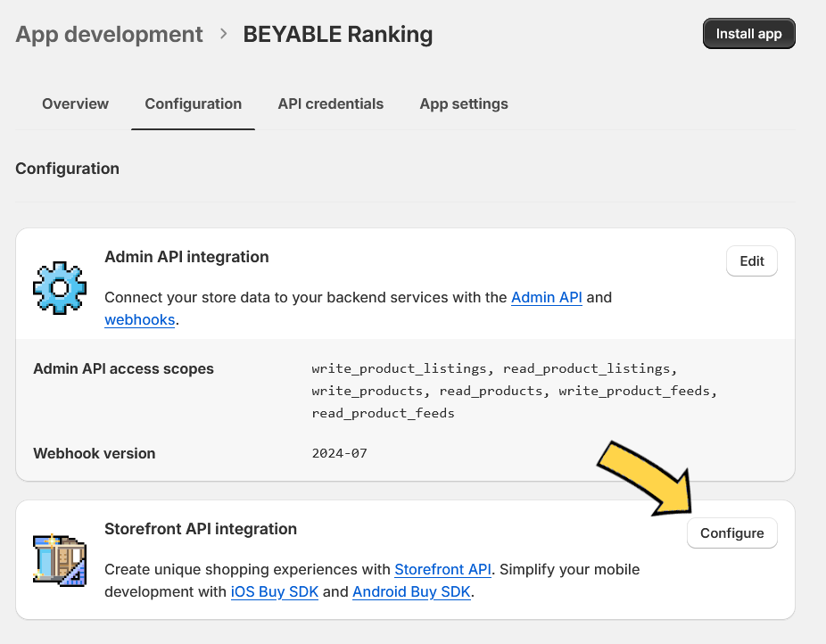Select the 2024-07 webhook version value
The height and width of the screenshot is (644, 826).
click(x=339, y=453)
